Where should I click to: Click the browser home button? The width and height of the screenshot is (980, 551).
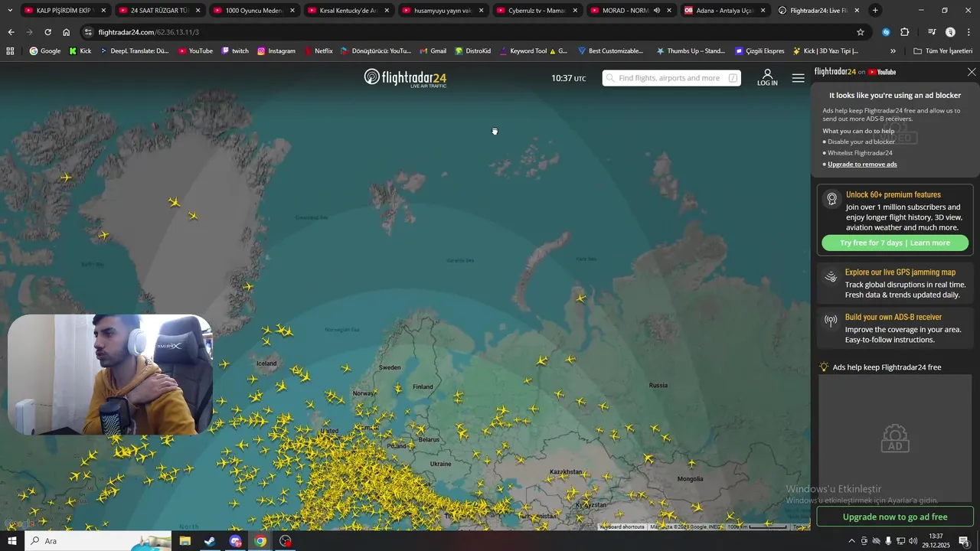coord(66,32)
